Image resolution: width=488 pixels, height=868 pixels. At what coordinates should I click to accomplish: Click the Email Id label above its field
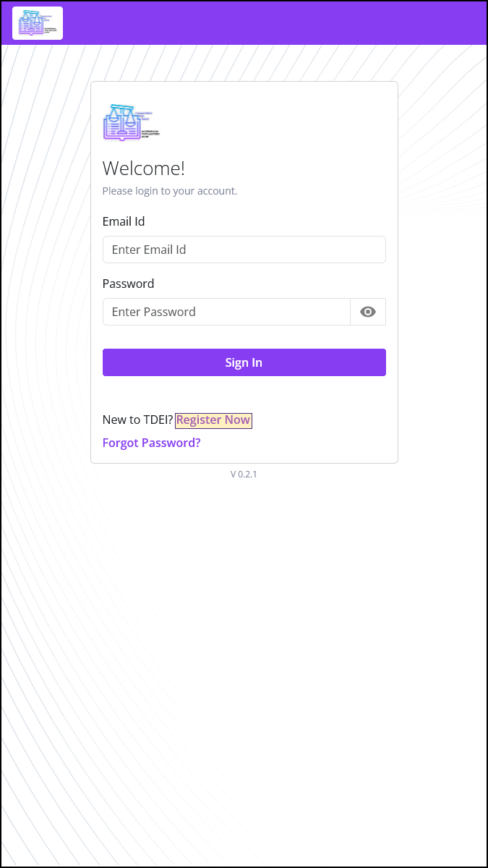(123, 221)
